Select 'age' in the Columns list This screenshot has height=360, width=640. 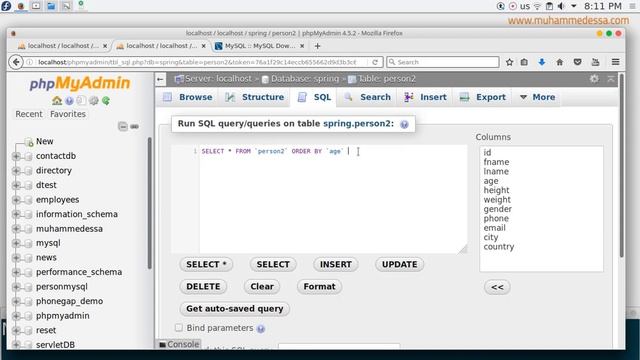tap(491, 181)
